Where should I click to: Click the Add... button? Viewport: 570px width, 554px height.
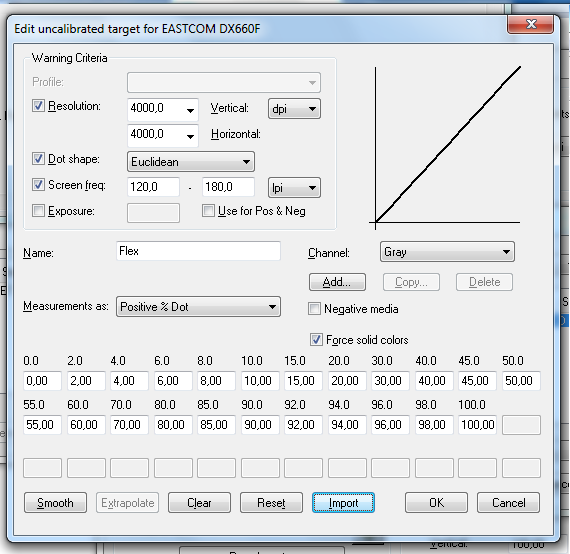(x=337, y=282)
